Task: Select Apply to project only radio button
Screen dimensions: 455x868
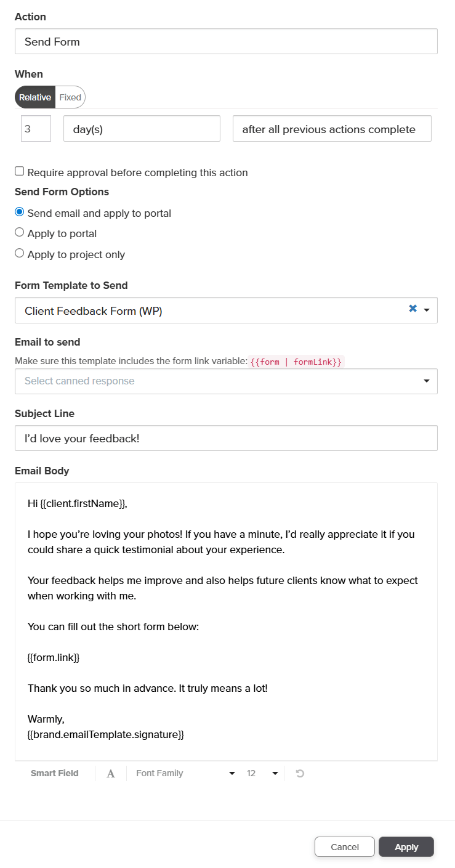Action: click(x=20, y=253)
